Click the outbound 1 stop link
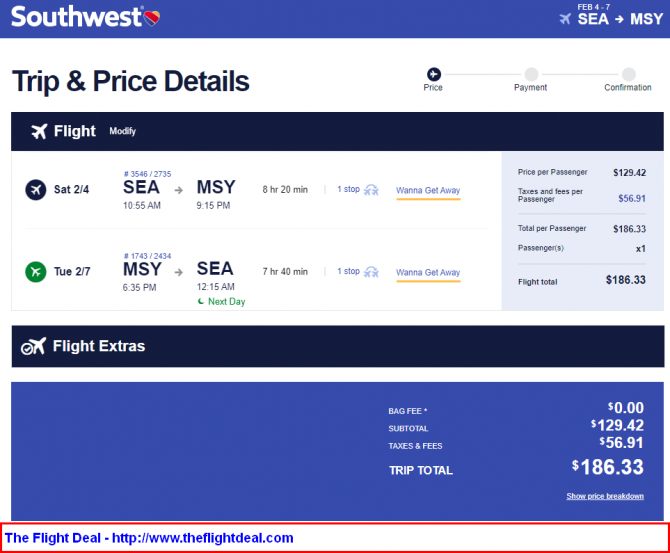670x553 pixels. (348, 189)
